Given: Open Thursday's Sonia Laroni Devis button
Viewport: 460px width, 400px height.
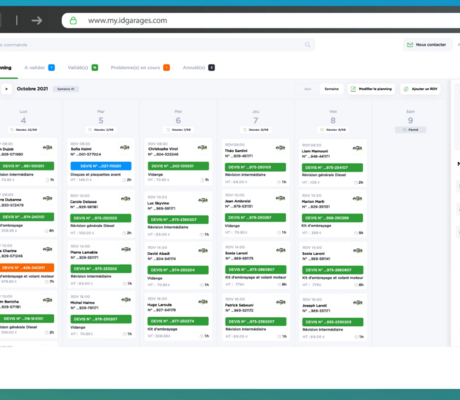Looking at the screenshot, I should coord(256,269).
